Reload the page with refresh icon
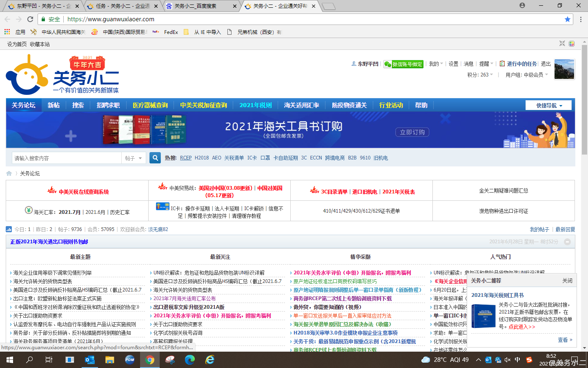The width and height of the screenshot is (588, 368). point(30,19)
